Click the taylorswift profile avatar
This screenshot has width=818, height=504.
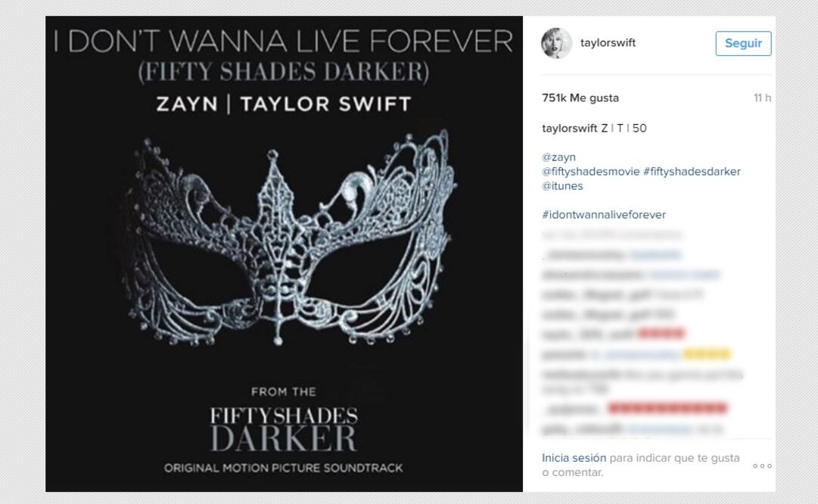556,43
